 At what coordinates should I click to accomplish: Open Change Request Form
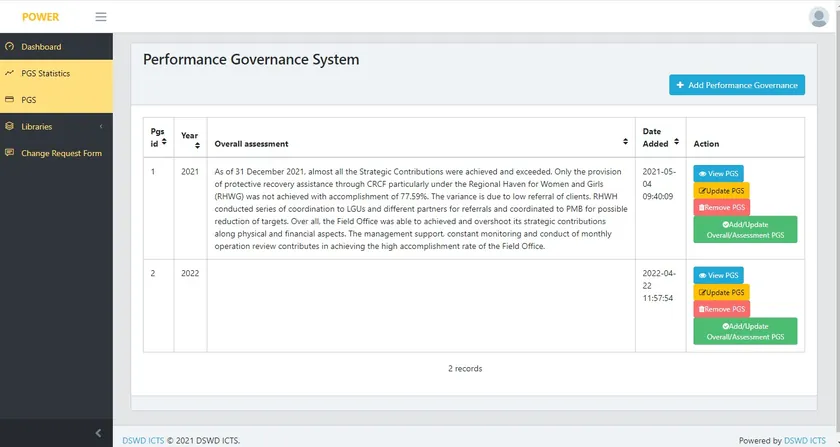56,153
